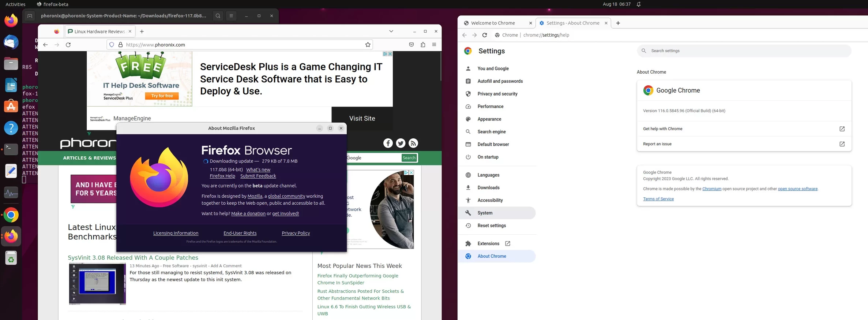This screenshot has width=868, height=320.
Task: Select About Chrome sidebar item
Action: [497, 256]
